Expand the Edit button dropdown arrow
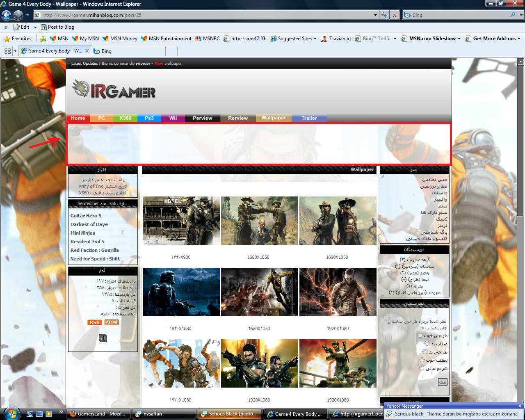 click(35, 27)
